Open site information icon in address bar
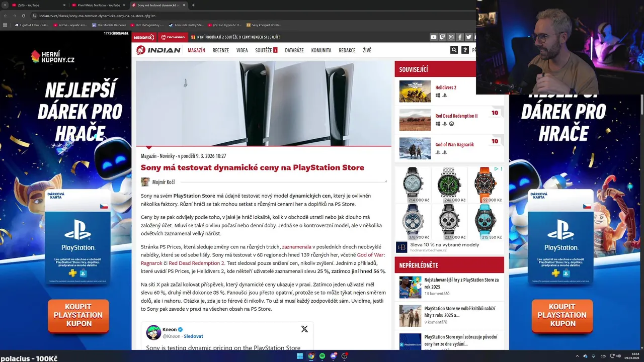644x362 pixels. [x=34, y=16]
